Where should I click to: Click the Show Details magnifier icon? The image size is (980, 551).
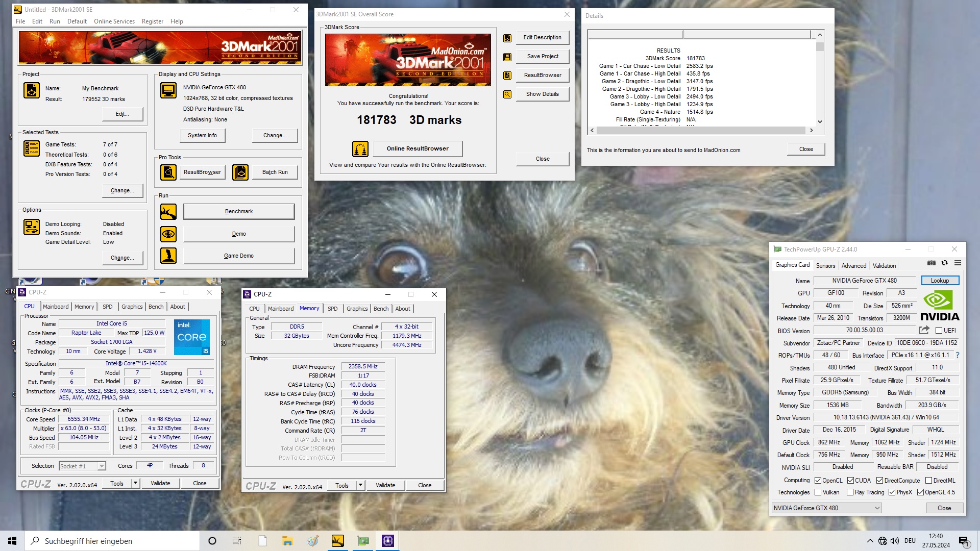pyautogui.click(x=507, y=94)
